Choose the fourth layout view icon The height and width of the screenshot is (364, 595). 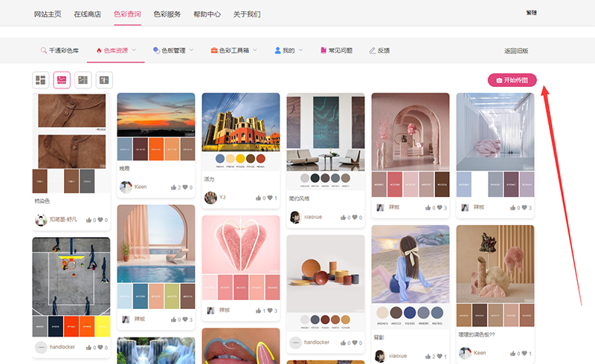click(x=104, y=79)
